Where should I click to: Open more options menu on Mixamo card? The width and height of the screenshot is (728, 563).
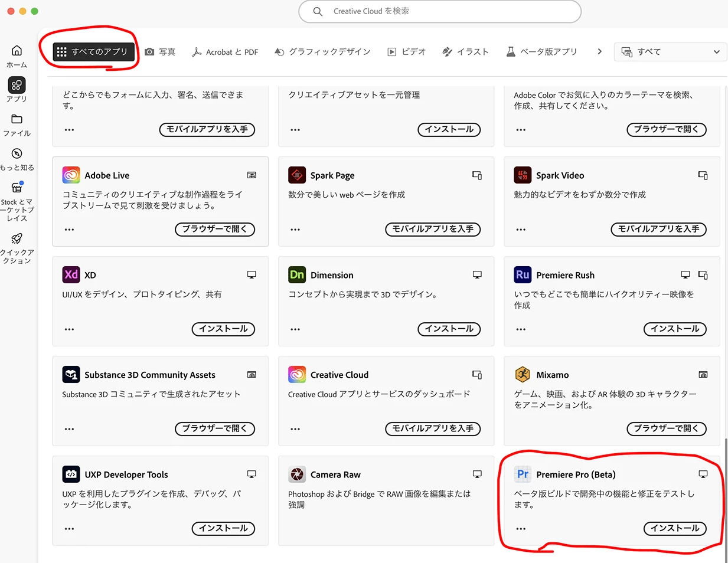[x=521, y=429]
